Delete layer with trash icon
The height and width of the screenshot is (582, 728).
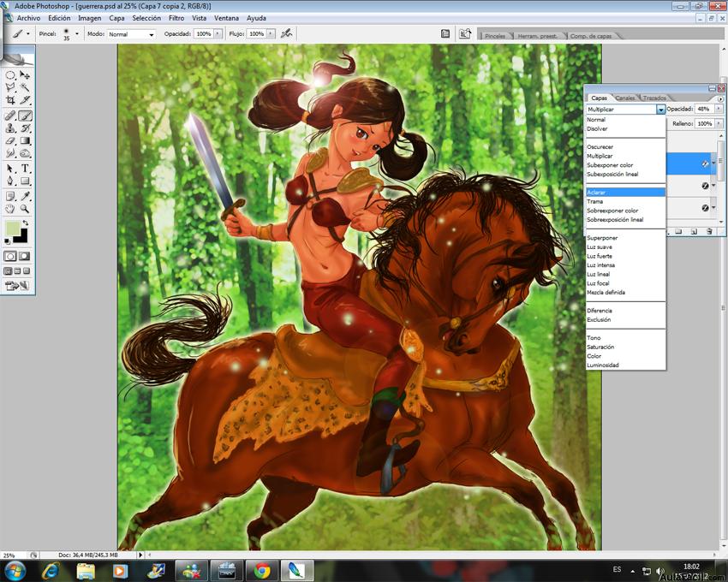[x=709, y=231]
